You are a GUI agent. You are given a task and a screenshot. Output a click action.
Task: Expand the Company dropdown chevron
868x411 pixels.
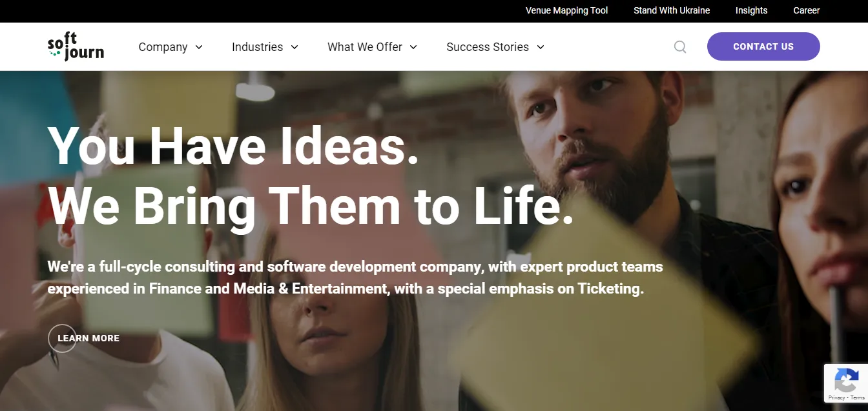coord(199,47)
